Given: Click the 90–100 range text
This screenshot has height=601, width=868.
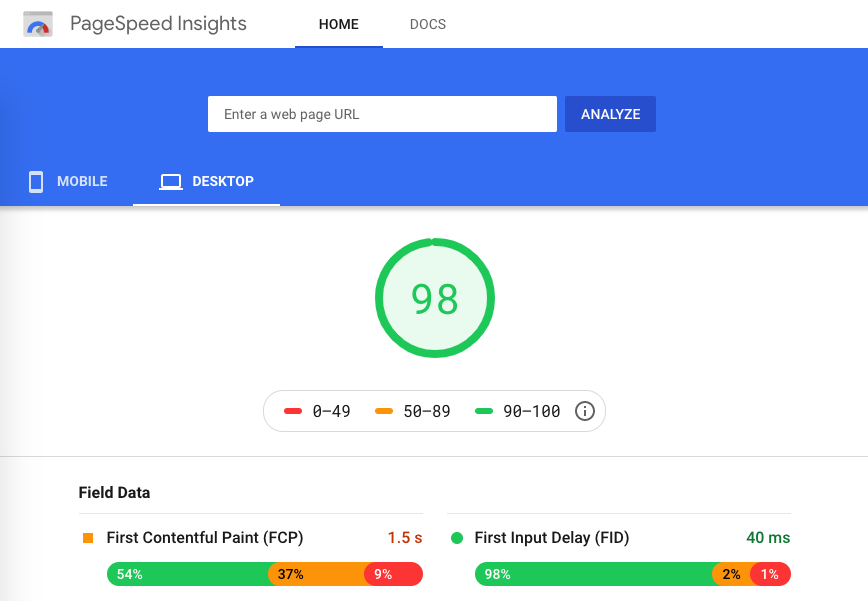Looking at the screenshot, I should pos(531,411).
